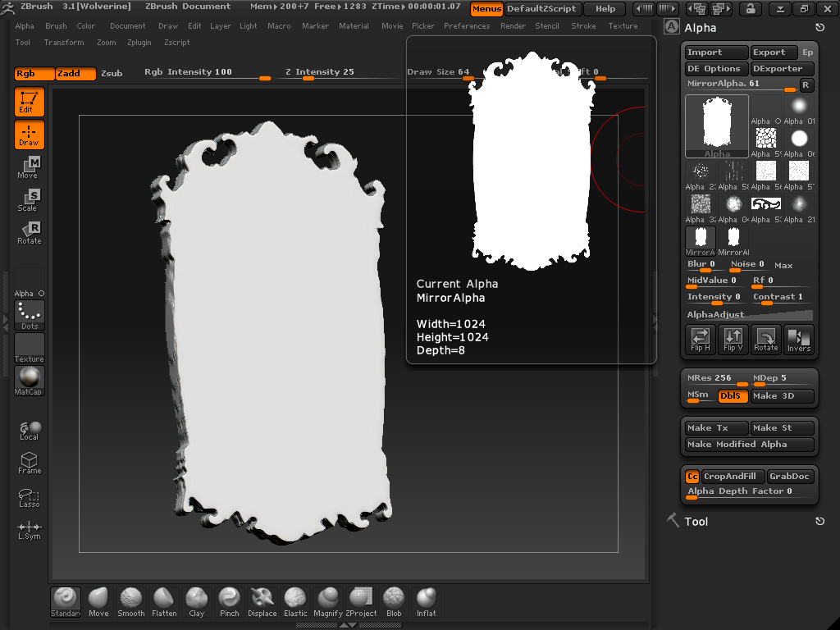Open the DE Options section
Image resolution: width=840 pixels, height=630 pixels.
coord(717,69)
